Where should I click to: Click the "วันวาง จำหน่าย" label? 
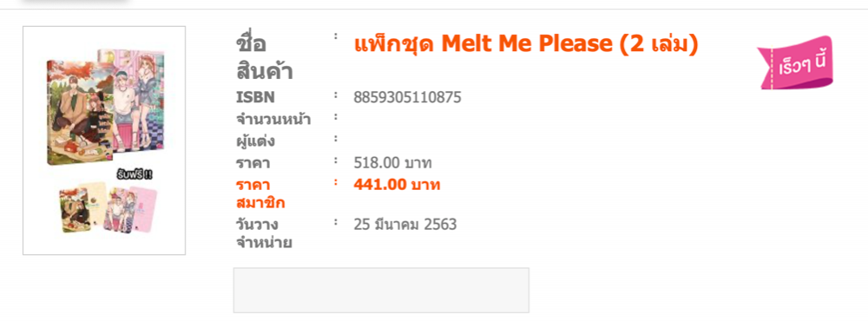pyautogui.click(x=264, y=233)
